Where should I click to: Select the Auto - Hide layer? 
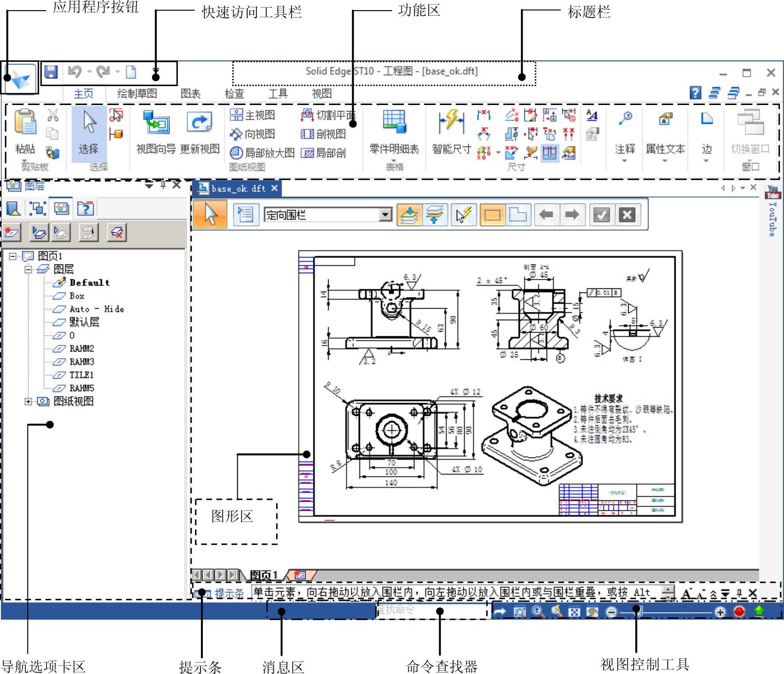97,309
